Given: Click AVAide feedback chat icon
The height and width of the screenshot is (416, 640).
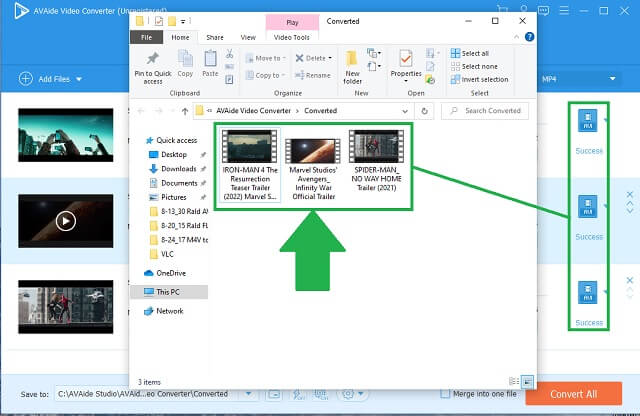Looking at the screenshot, I should pyautogui.click(x=543, y=10).
